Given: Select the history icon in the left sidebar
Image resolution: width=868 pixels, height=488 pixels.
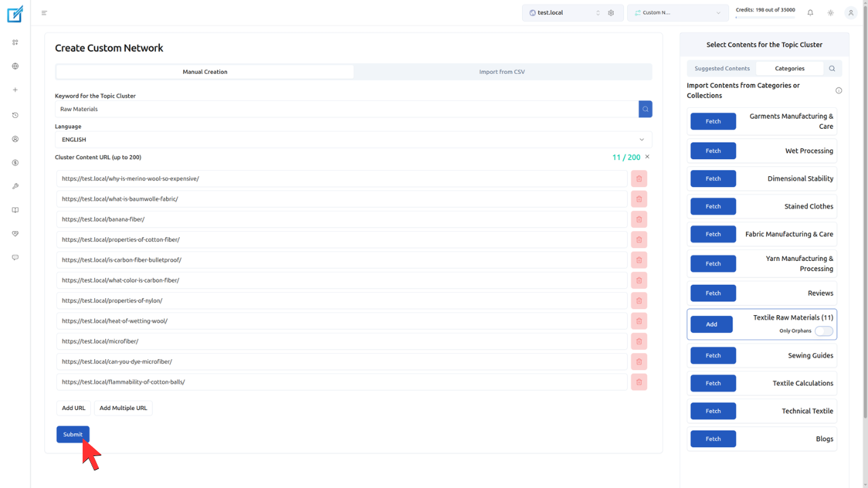Looking at the screenshot, I should click(x=15, y=115).
